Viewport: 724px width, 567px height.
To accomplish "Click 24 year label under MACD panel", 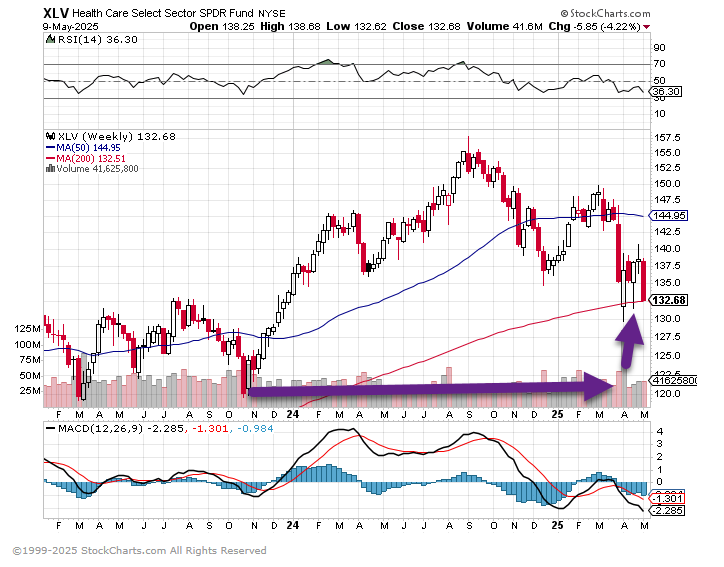I will (x=293, y=525).
